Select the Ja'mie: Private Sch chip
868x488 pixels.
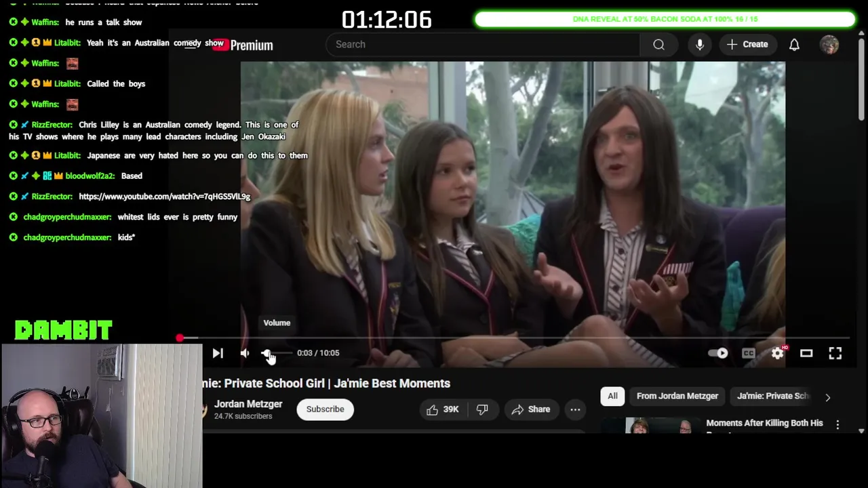(x=773, y=396)
